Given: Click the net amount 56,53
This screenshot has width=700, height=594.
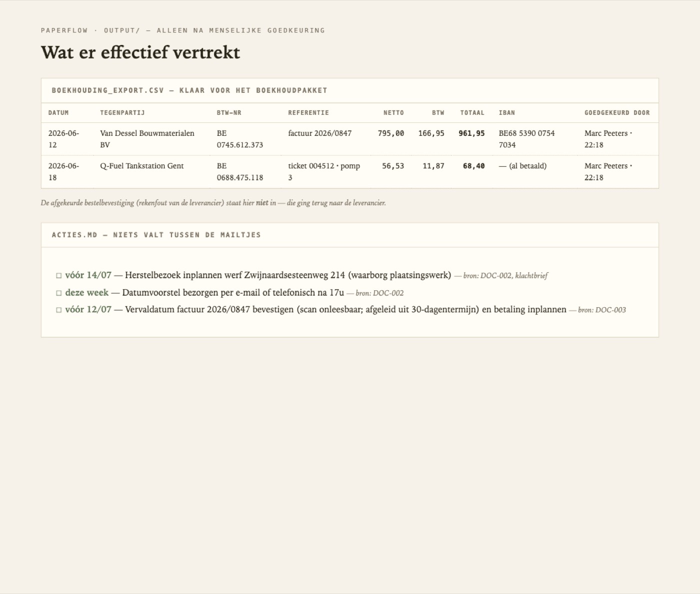Looking at the screenshot, I should coord(393,166).
